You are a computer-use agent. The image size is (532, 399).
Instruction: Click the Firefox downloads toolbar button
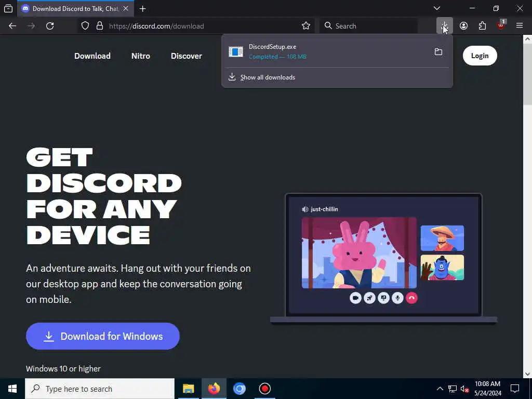tap(445, 26)
